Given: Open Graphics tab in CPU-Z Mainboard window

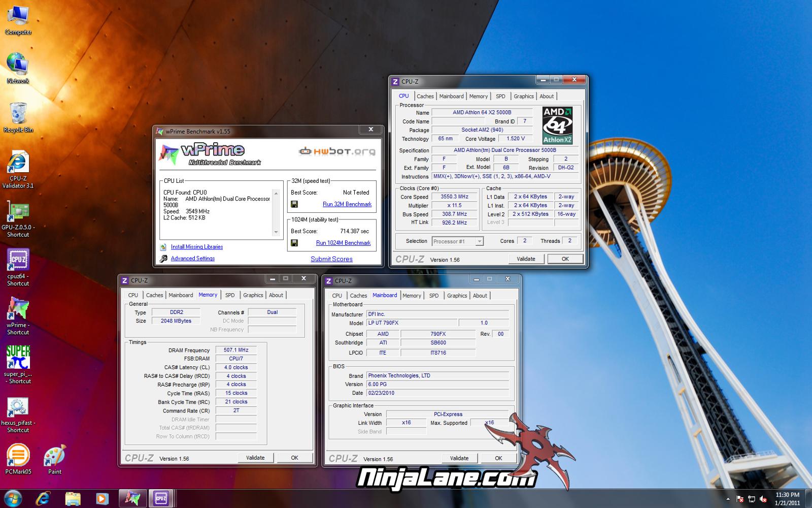Looking at the screenshot, I should click(457, 296).
